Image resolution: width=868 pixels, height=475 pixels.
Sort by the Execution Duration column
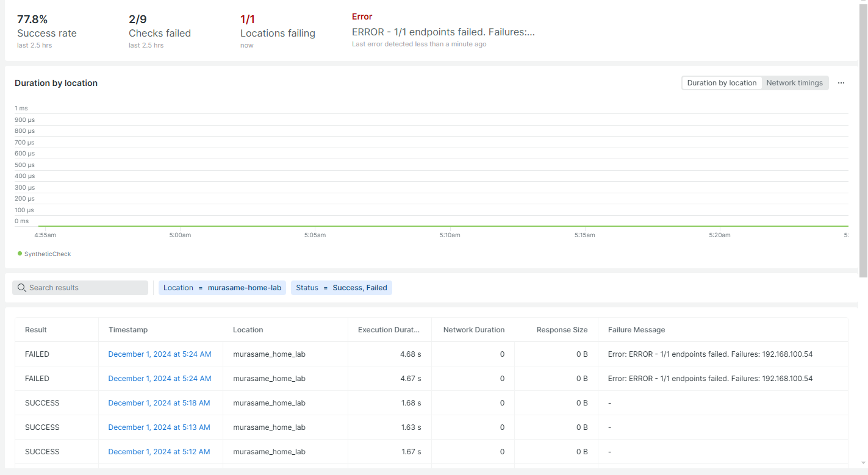[389, 330]
